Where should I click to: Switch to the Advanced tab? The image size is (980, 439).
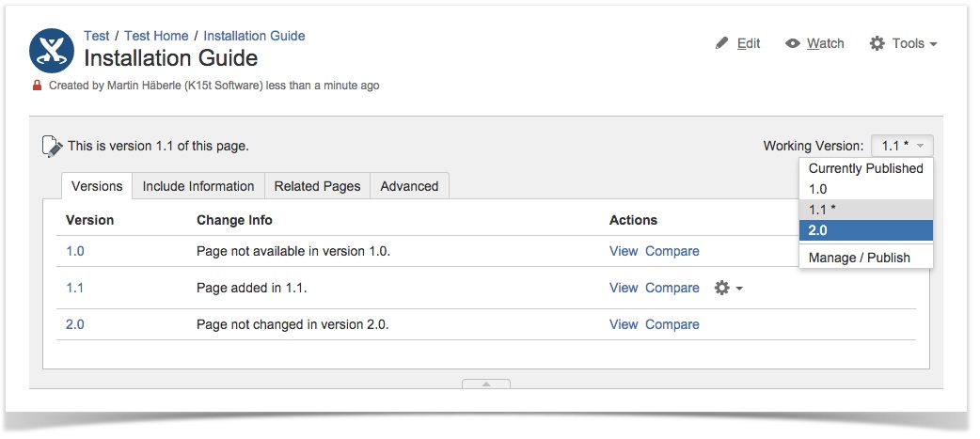(x=409, y=186)
